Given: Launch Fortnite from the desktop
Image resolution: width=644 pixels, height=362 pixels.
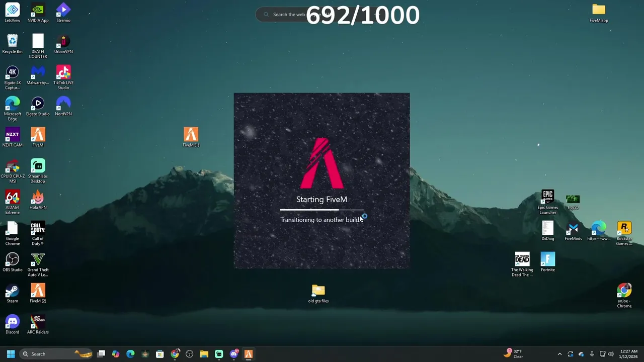Looking at the screenshot, I should tap(548, 262).
